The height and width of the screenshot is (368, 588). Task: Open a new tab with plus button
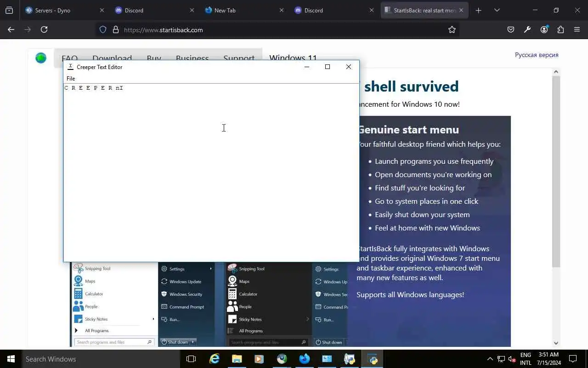[x=479, y=10]
